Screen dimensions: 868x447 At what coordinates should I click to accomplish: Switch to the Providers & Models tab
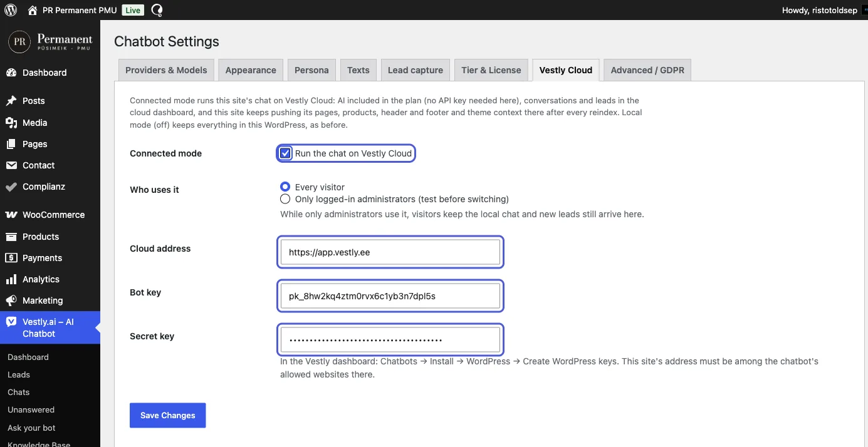(x=166, y=70)
